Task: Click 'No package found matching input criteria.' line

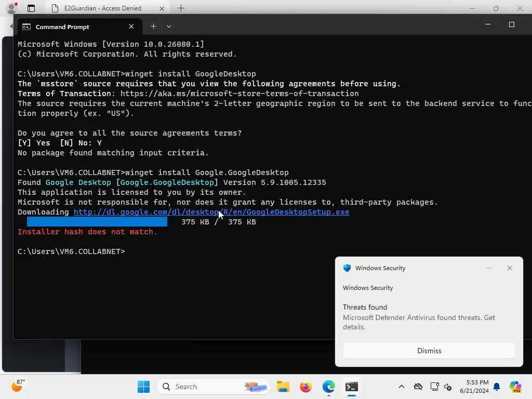Action: coord(113,153)
